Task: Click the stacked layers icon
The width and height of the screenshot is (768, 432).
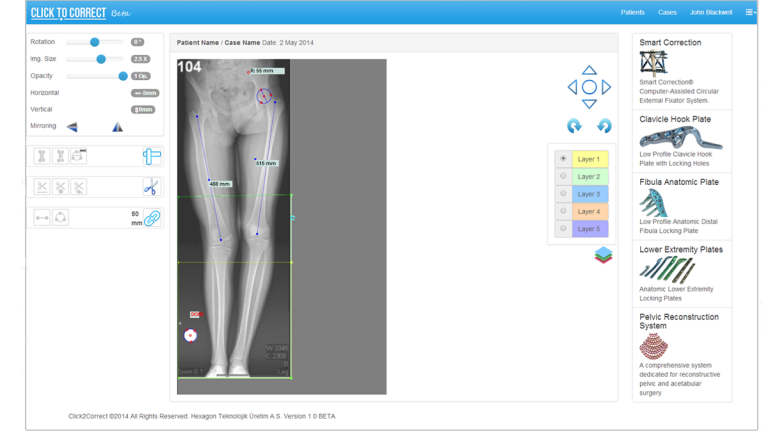Action: pyautogui.click(x=603, y=255)
